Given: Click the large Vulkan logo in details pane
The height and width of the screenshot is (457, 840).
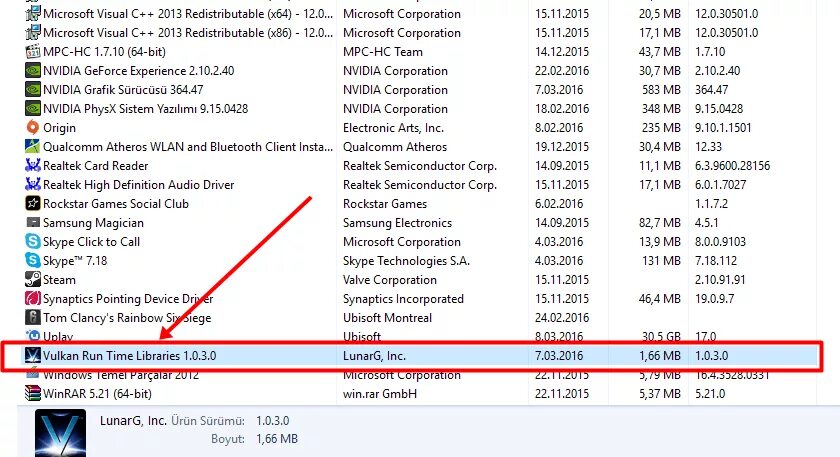Looking at the screenshot, I should (60, 433).
